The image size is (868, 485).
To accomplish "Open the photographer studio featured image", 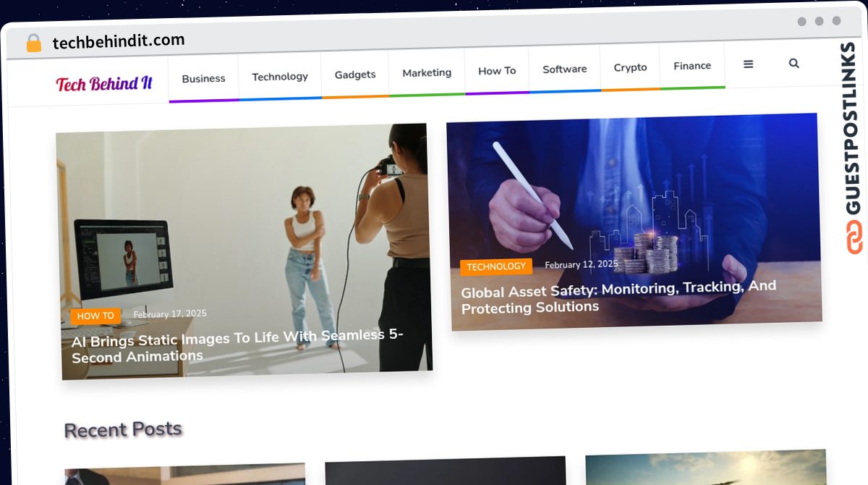I will click(244, 250).
